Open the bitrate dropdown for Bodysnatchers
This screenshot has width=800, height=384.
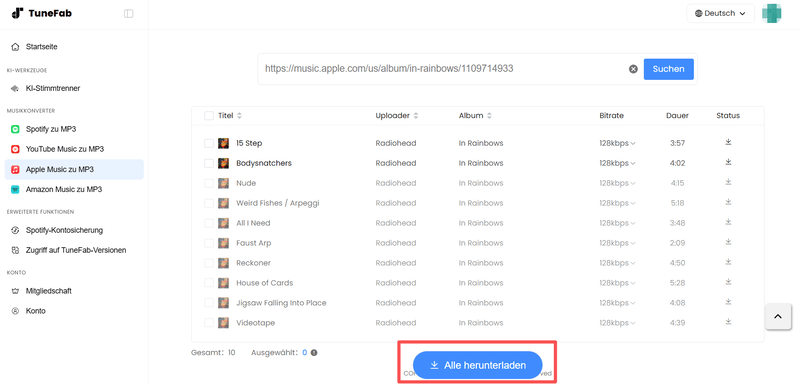tap(617, 163)
